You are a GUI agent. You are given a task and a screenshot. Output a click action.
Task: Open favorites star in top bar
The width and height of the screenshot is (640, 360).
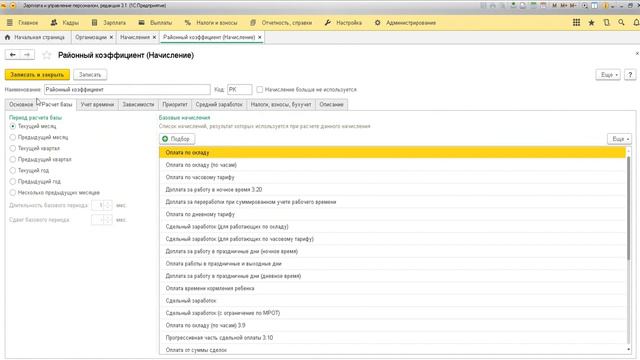[591, 23]
